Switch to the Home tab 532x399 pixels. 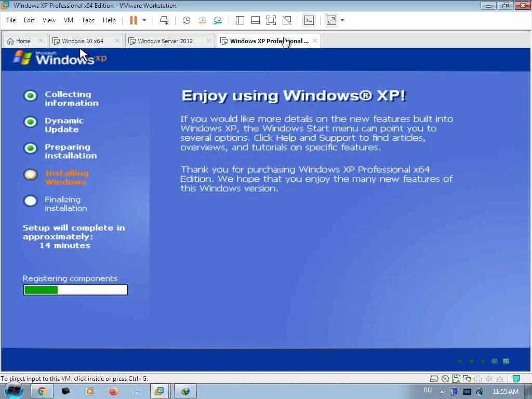[x=23, y=41]
